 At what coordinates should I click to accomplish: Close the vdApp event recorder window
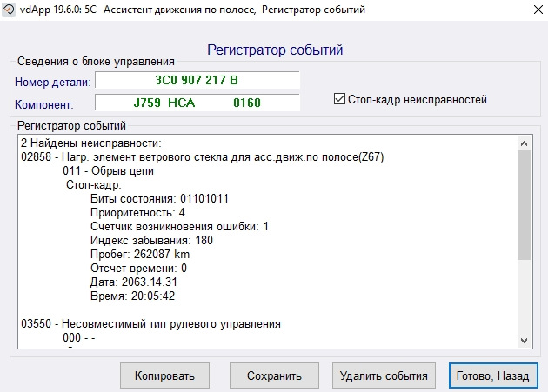point(538,10)
